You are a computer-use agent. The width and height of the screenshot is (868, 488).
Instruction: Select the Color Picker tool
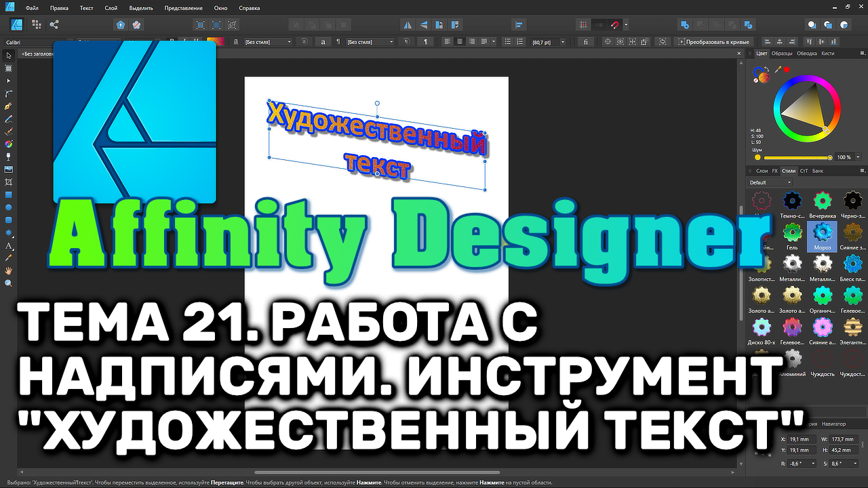[9, 258]
